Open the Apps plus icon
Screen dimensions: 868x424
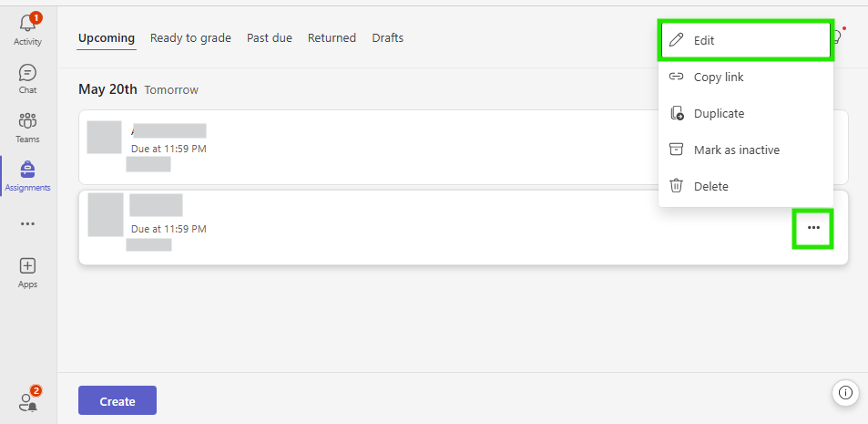click(x=27, y=266)
